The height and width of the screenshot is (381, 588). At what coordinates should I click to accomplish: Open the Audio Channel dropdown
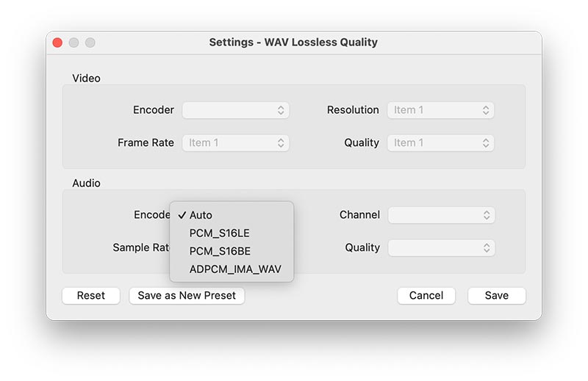coord(441,215)
